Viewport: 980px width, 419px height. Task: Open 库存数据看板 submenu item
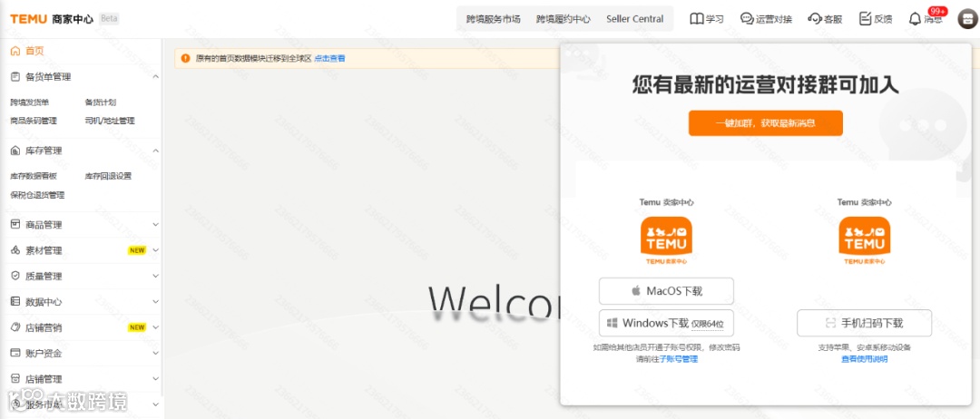coord(34,176)
